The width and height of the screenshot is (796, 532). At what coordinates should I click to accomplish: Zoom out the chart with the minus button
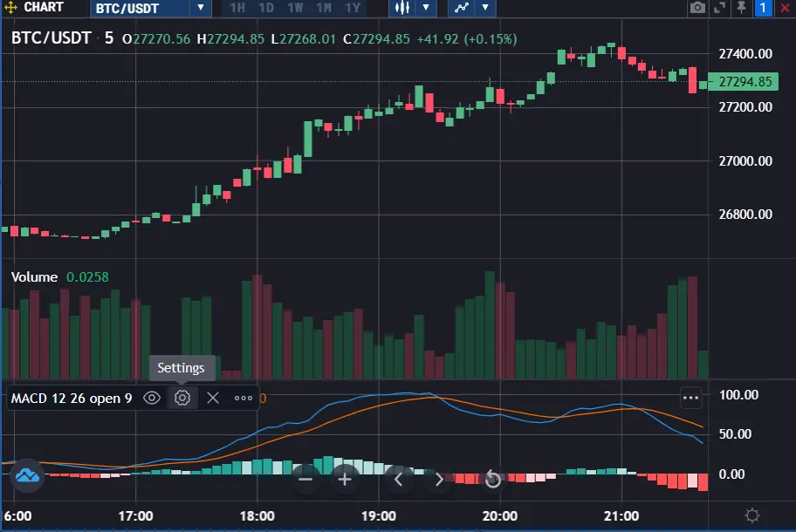(x=305, y=480)
